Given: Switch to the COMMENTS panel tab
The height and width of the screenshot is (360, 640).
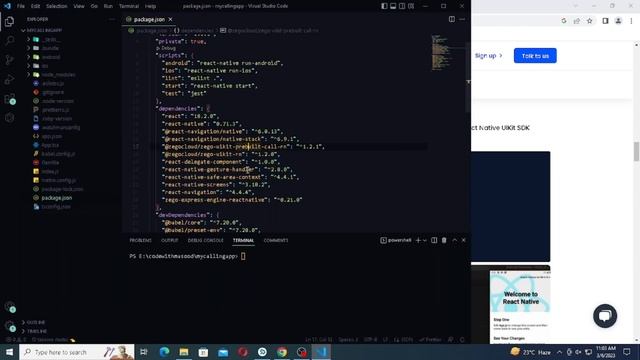Looking at the screenshot, I should coord(276,240).
